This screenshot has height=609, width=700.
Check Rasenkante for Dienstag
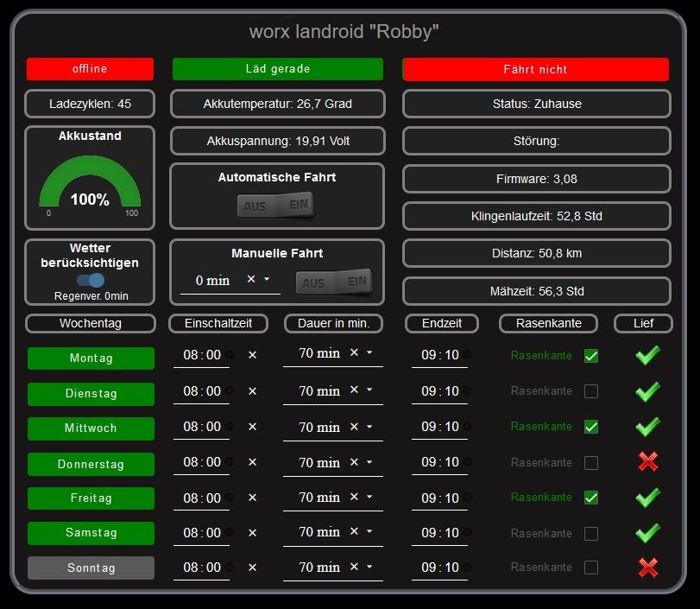591,391
